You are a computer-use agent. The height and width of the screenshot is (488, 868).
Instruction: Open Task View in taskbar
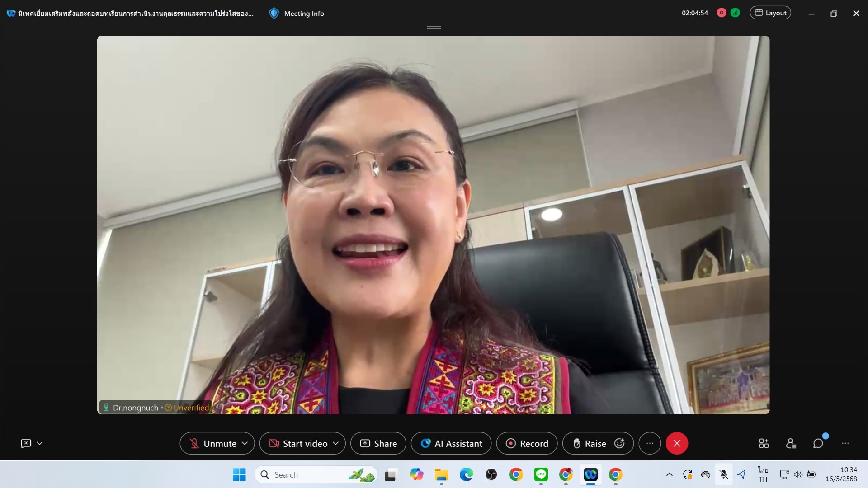click(391, 474)
